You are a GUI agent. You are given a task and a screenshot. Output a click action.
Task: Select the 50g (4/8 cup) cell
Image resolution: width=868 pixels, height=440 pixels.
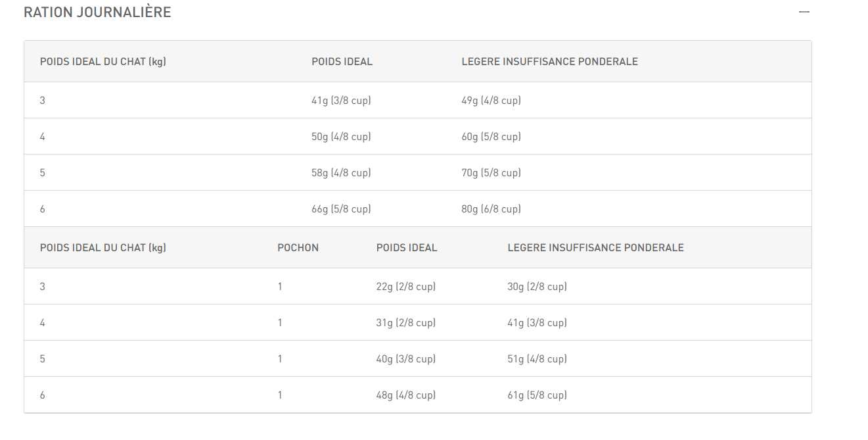click(341, 137)
